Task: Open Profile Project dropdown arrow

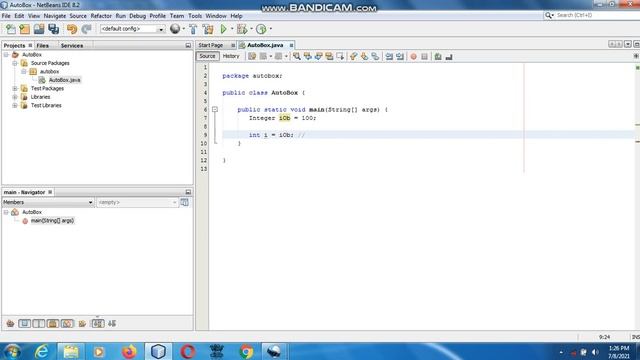Action: 270,29
